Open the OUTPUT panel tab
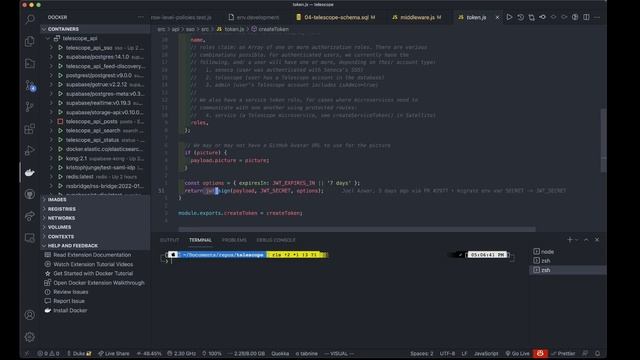This screenshot has width=640, height=360. [169, 240]
